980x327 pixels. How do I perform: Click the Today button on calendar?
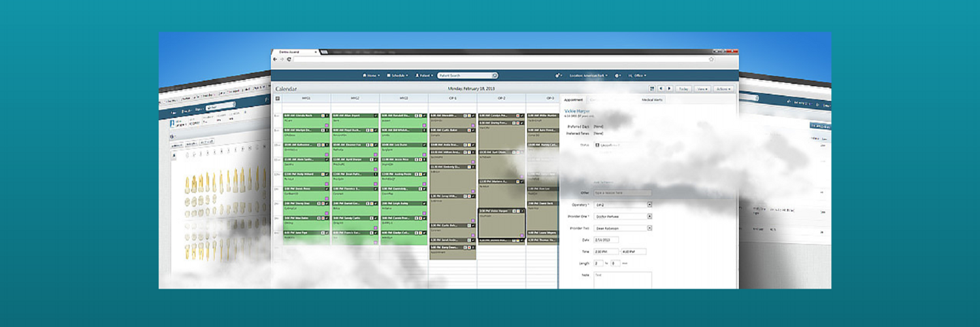point(683,88)
